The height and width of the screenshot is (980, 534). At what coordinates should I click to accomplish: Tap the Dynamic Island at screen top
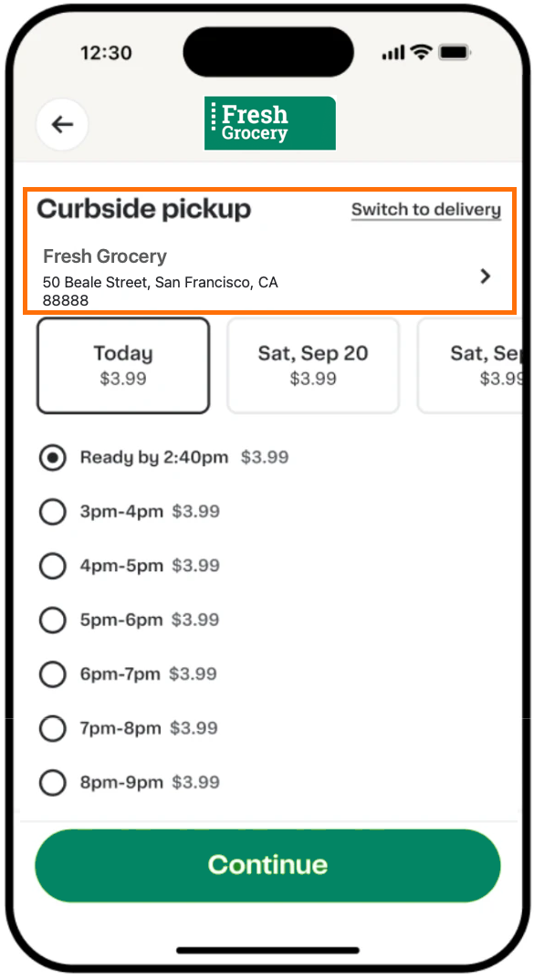tap(267, 51)
